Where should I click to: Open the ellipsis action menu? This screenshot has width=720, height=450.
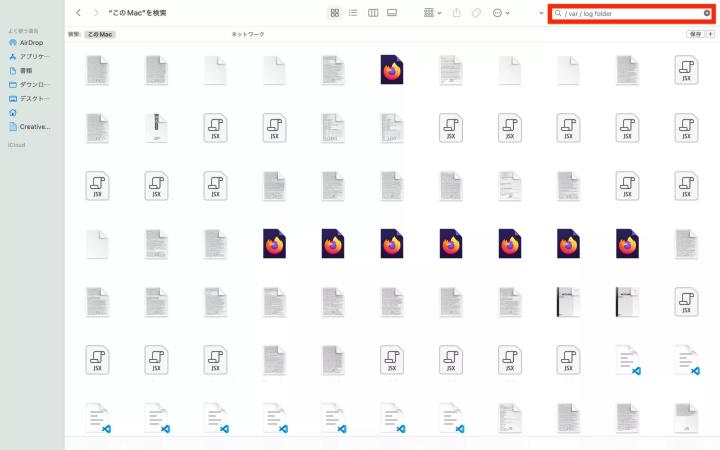501,13
